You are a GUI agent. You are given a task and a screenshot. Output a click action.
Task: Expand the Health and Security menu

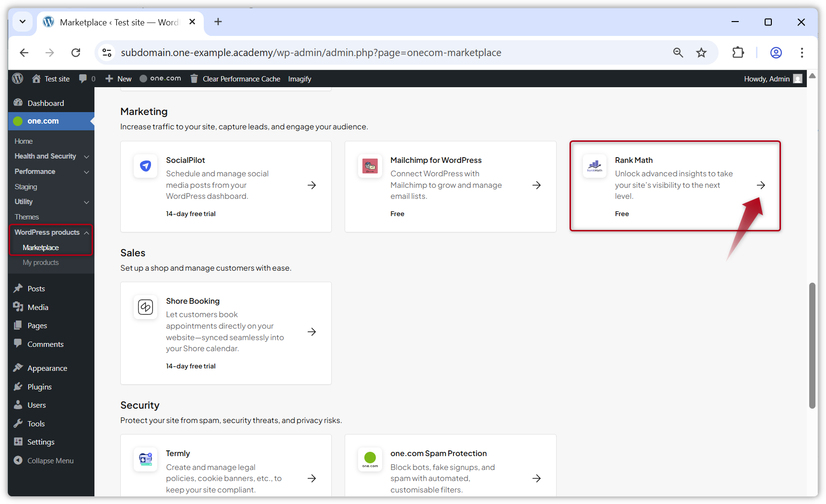[86, 156]
